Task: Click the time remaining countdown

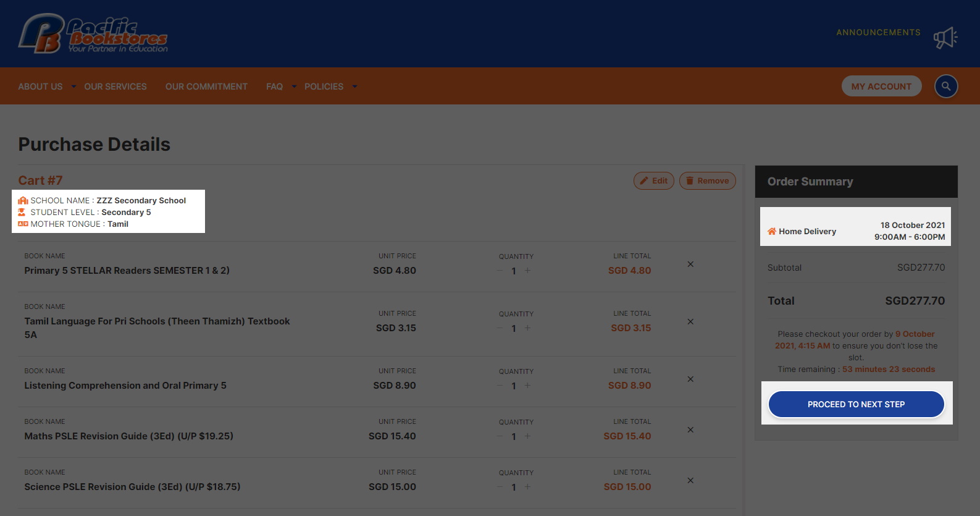Action: pyautogui.click(x=889, y=370)
